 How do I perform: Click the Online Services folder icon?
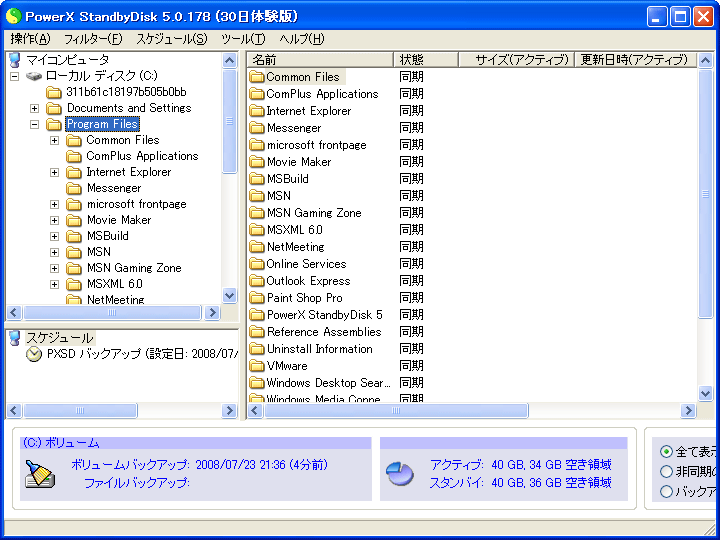(x=257, y=264)
